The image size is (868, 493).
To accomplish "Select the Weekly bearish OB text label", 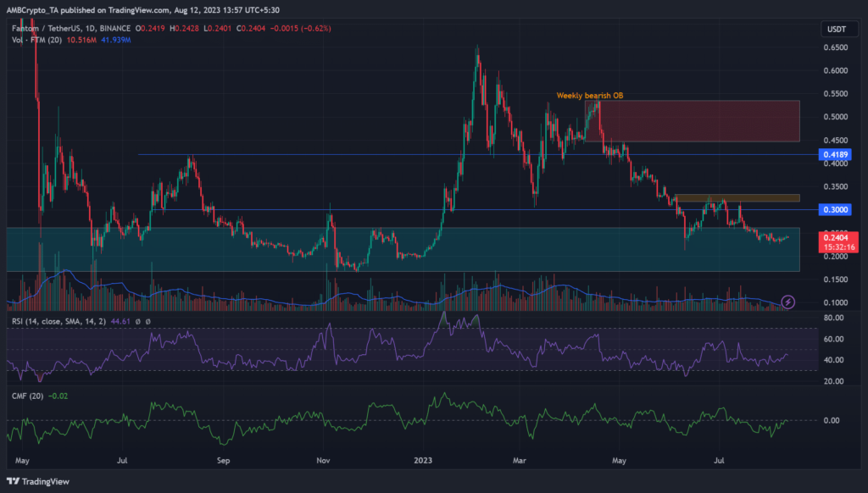I will [588, 95].
